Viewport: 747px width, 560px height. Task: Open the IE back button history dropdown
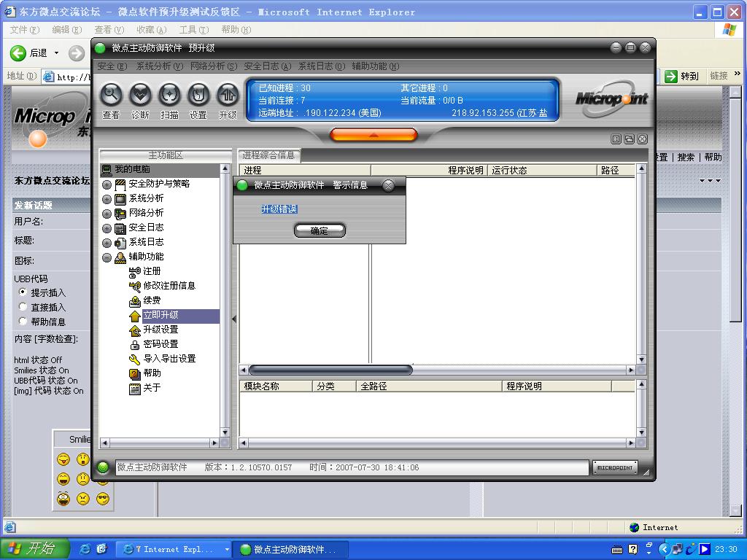56,52
